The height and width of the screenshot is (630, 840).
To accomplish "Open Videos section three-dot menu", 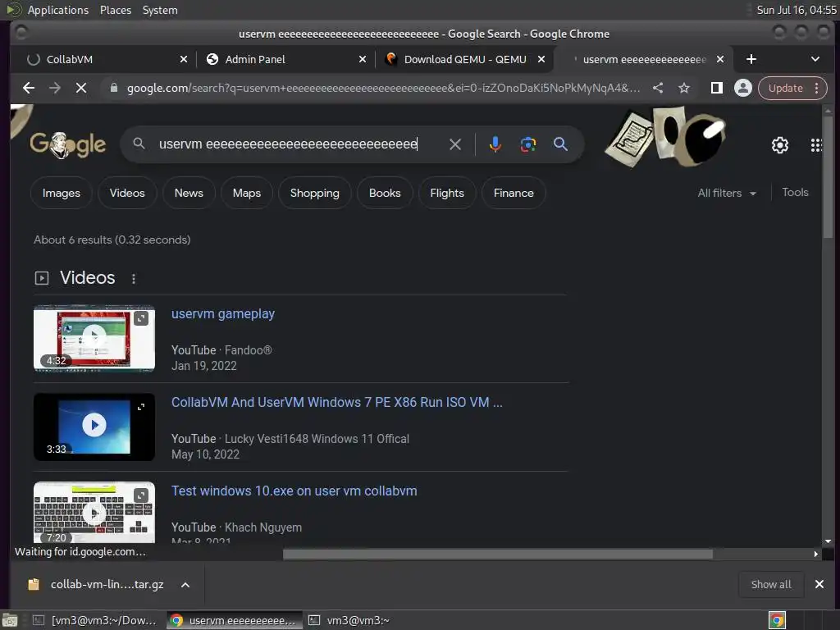I will [x=134, y=279].
